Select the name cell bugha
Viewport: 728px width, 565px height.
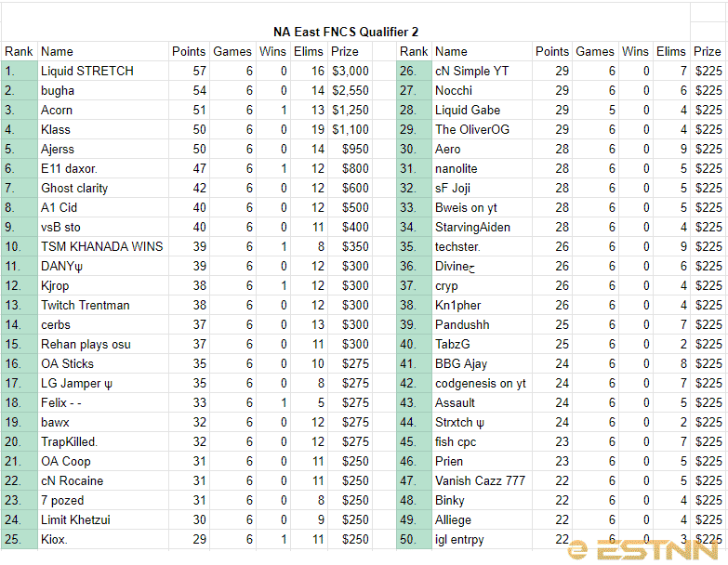click(x=103, y=90)
